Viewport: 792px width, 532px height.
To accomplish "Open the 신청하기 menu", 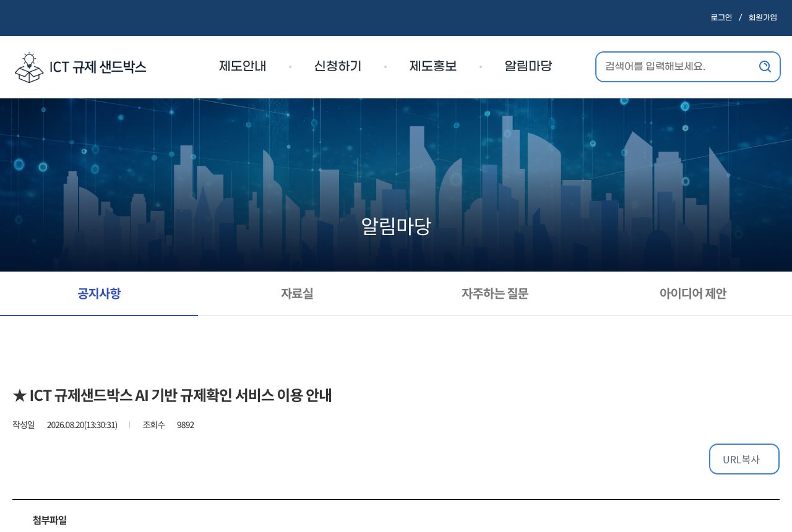I will (338, 66).
